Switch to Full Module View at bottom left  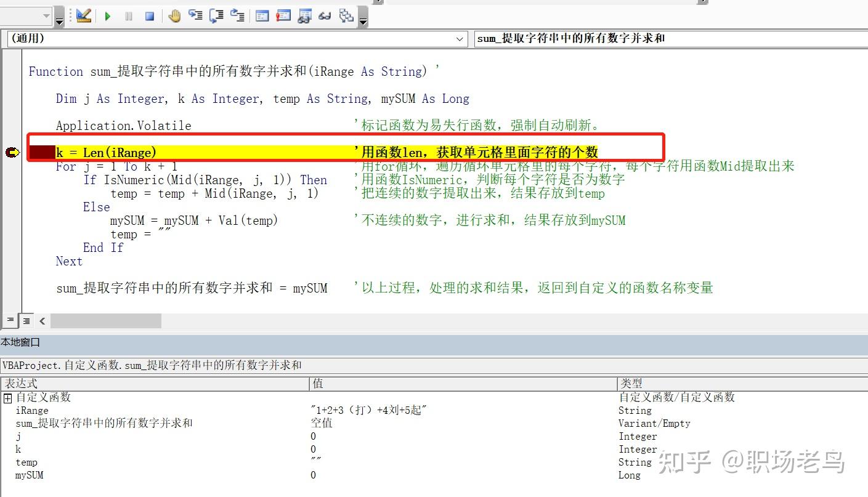point(26,320)
